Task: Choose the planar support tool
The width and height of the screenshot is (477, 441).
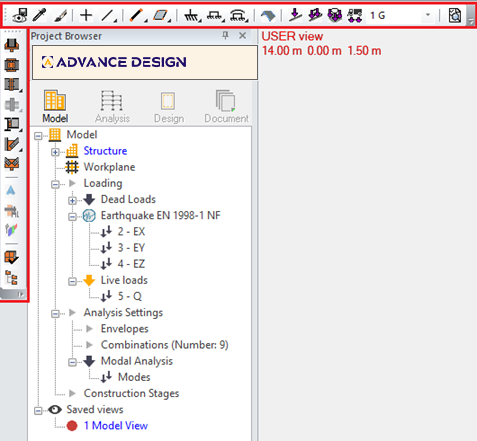Action: coord(238,15)
